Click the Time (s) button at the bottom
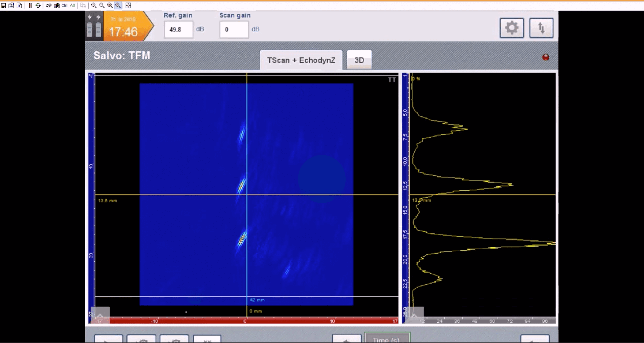 pyautogui.click(x=387, y=340)
